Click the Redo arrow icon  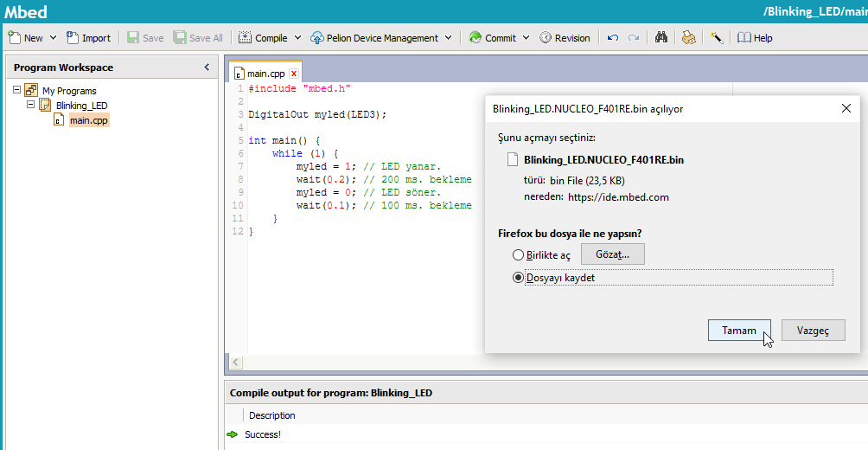click(x=634, y=38)
